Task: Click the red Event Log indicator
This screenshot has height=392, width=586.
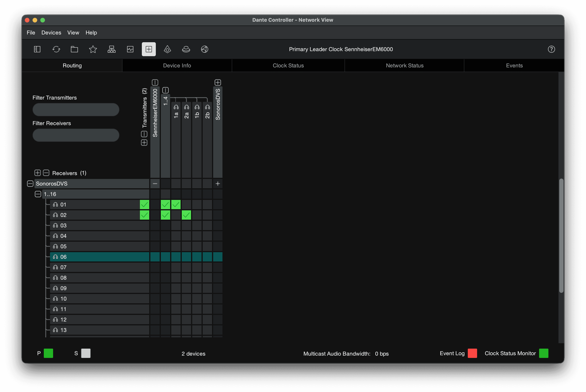Action: (x=472, y=353)
